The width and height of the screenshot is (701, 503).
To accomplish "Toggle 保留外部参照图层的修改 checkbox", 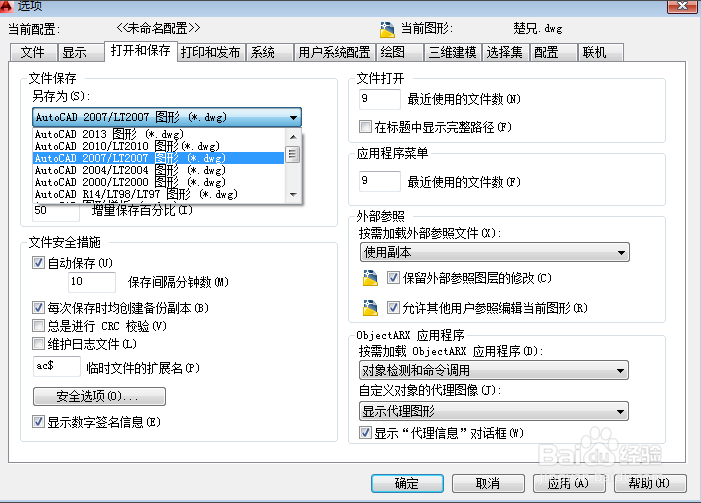I will (393, 278).
